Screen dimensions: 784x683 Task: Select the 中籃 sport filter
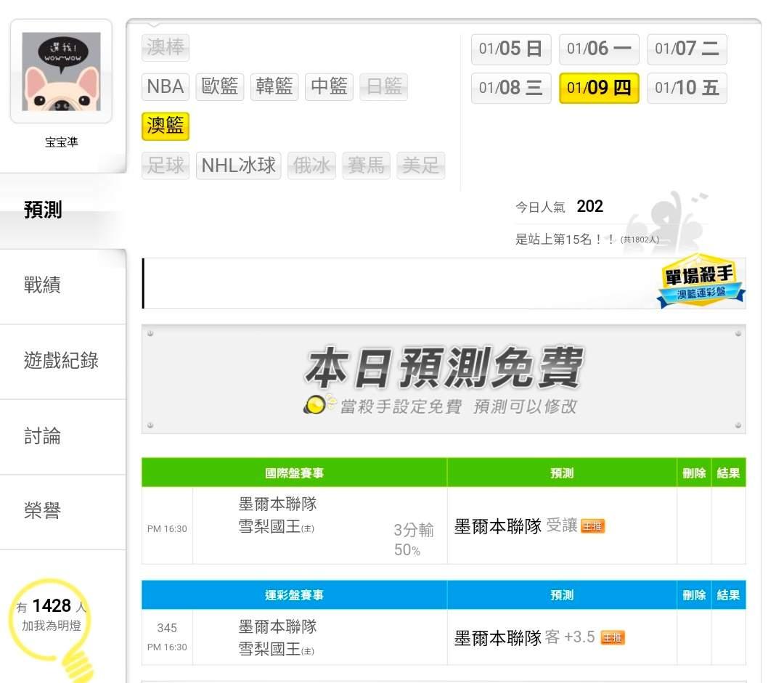(329, 86)
